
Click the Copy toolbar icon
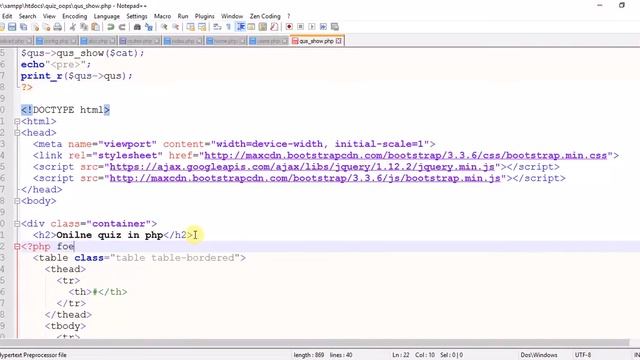(x=84, y=27)
